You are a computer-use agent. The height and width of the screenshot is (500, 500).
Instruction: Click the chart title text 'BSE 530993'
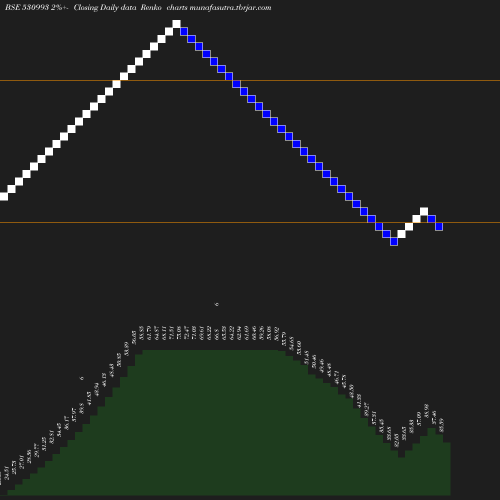27,8
